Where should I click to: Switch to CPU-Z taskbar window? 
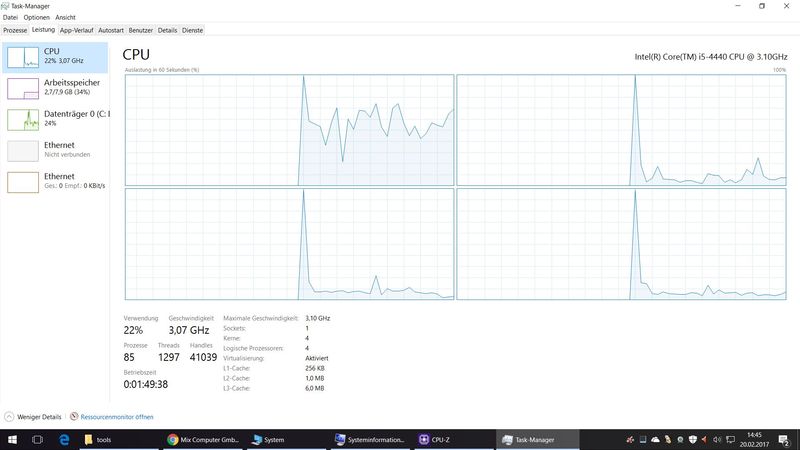454,439
